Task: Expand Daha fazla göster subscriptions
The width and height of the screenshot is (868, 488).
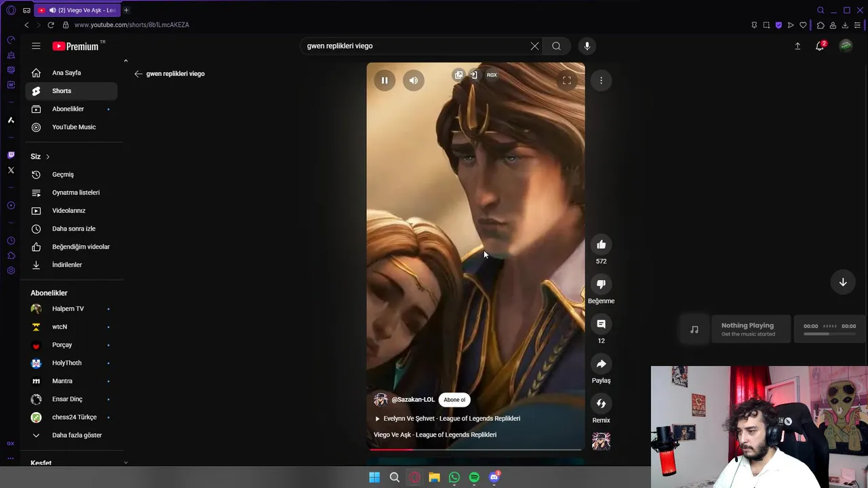Action: point(71,435)
